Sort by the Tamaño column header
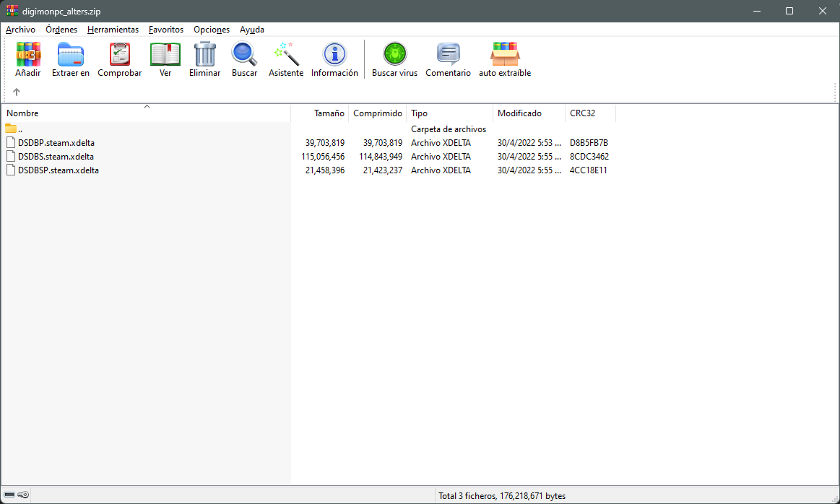This screenshot has height=504, width=840. click(320, 113)
